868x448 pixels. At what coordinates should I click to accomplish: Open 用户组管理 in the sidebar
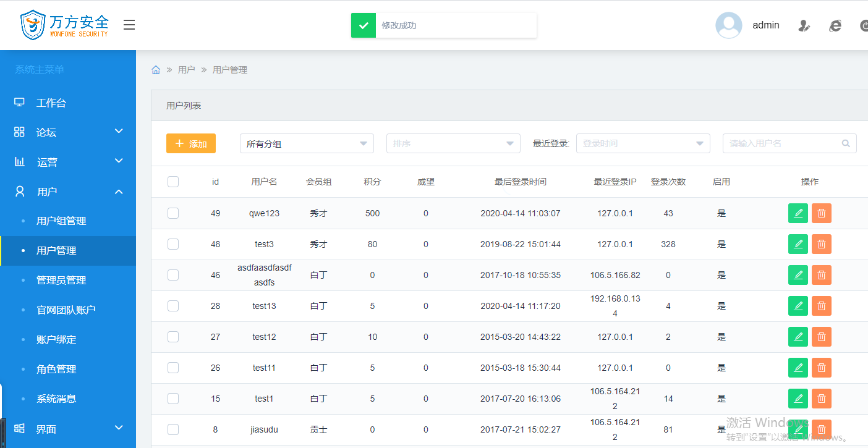click(x=61, y=221)
